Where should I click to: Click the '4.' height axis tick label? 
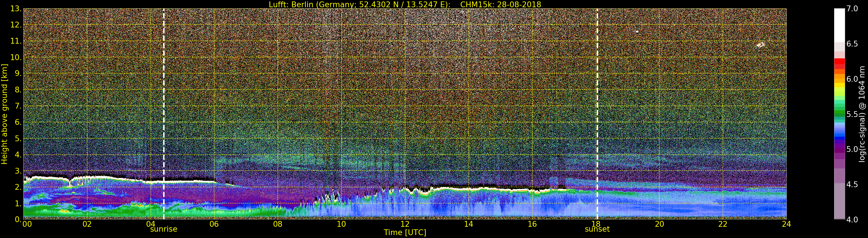(18, 155)
